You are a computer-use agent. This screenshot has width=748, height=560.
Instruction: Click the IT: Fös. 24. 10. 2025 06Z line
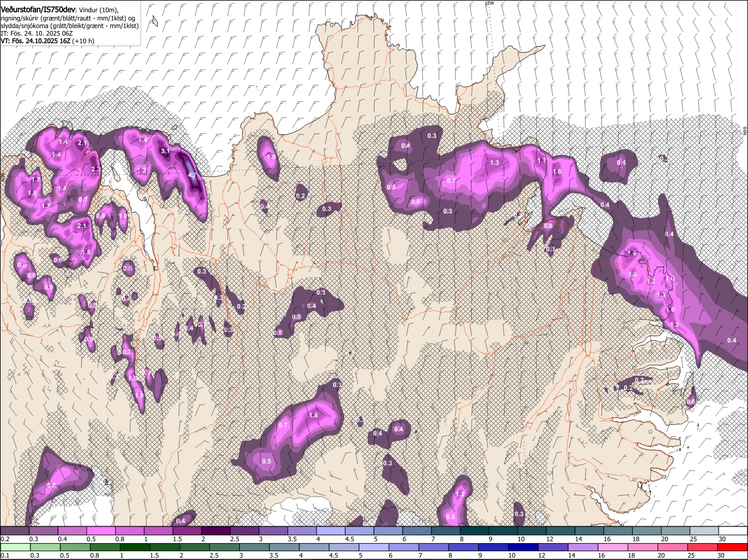pos(36,33)
